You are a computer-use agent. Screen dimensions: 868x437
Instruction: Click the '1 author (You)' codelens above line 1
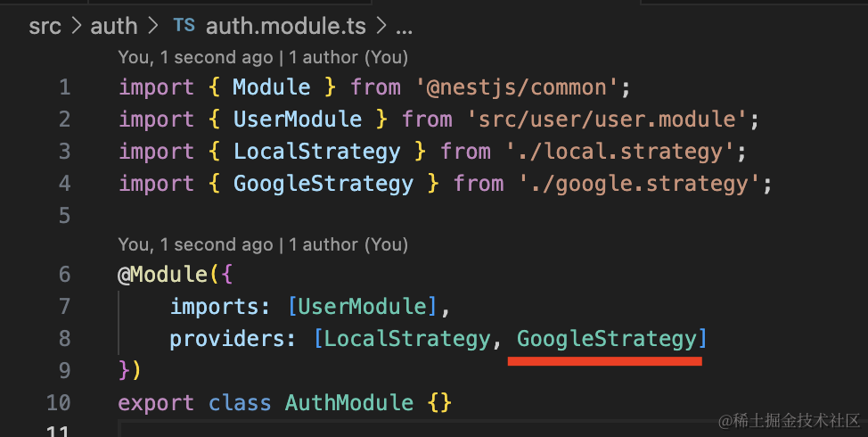348,57
